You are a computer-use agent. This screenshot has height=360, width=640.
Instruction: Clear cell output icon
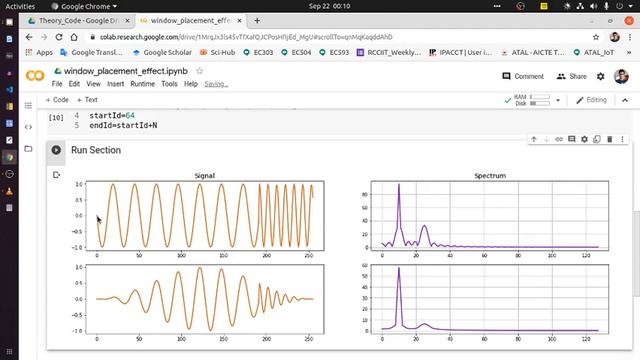[x=56, y=175]
